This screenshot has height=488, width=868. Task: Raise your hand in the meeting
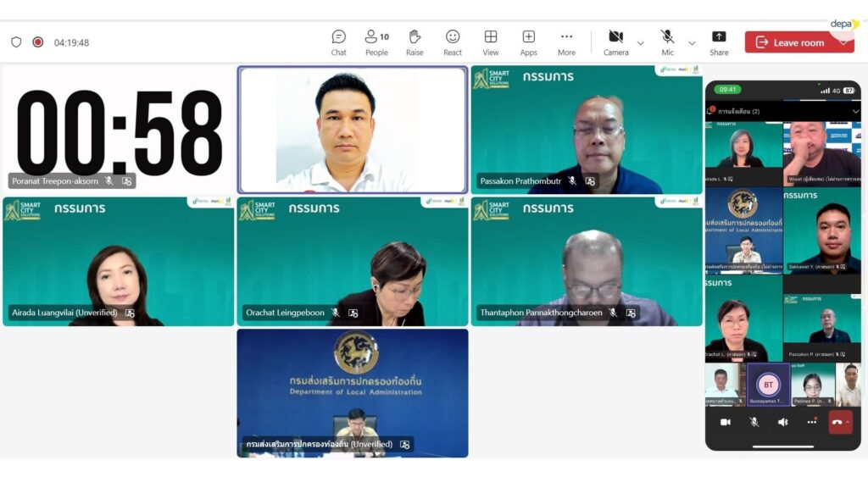pos(415,42)
